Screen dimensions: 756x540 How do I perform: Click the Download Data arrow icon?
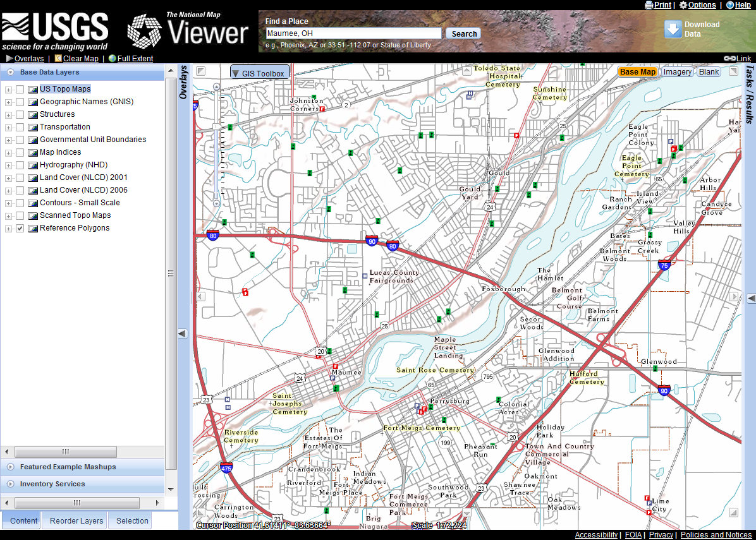pyautogui.click(x=673, y=29)
